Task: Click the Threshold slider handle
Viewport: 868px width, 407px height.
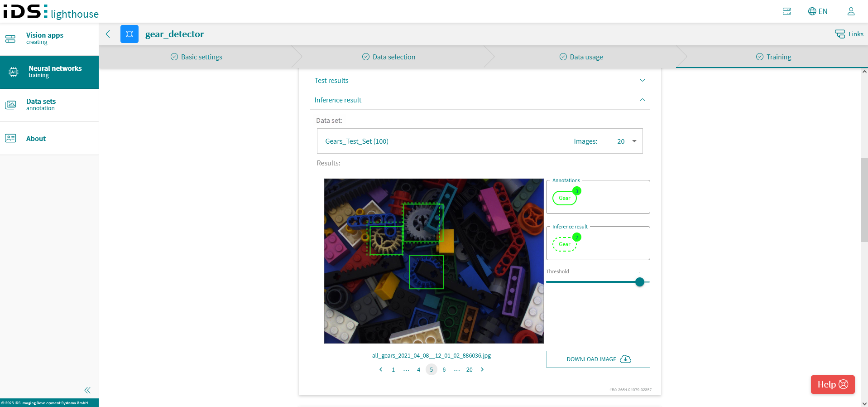Action: pos(639,282)
